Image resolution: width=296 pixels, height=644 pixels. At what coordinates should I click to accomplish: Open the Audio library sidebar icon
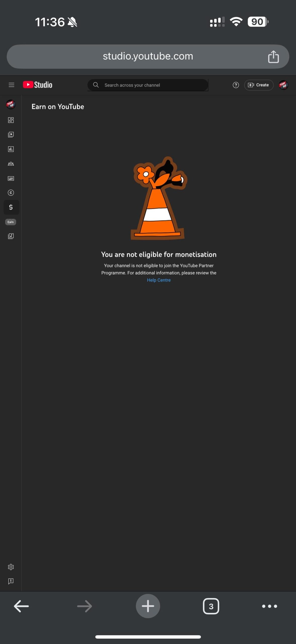(x=11, y=236)
